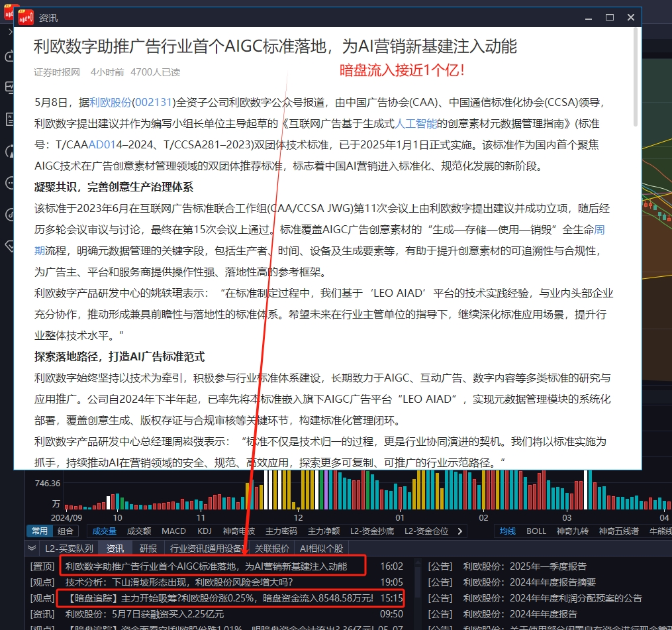Viewport: 672px width, 630px height.
Task: Click the 12 month marker on volume chart axis
Action: (x=299, y=517)
